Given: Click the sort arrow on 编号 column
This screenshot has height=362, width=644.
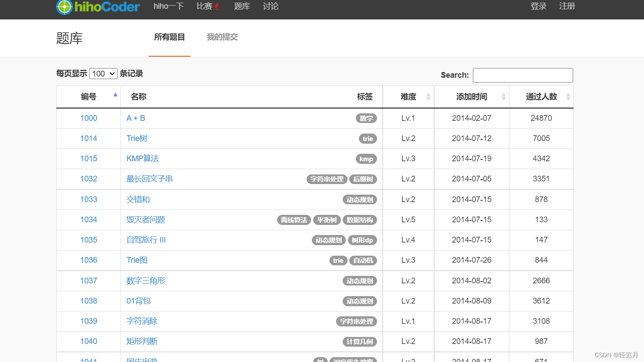Looking at the screenshot, I should click(115, 94).
